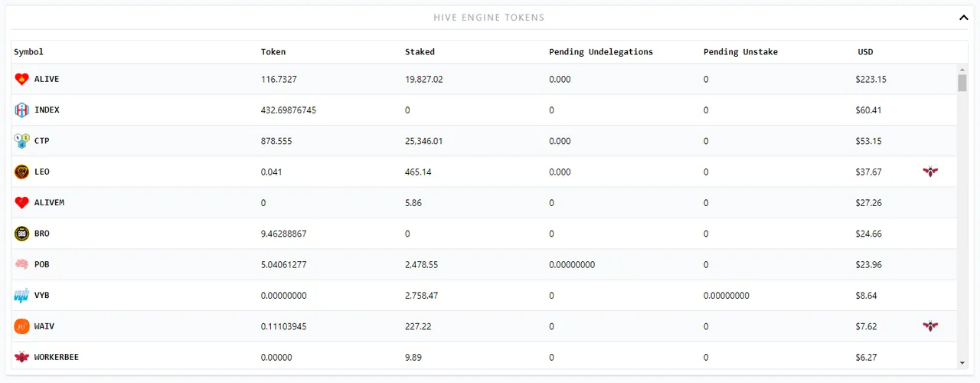
Task: Select the ALIVE symbol name
Action: click(x=47, y=79)
